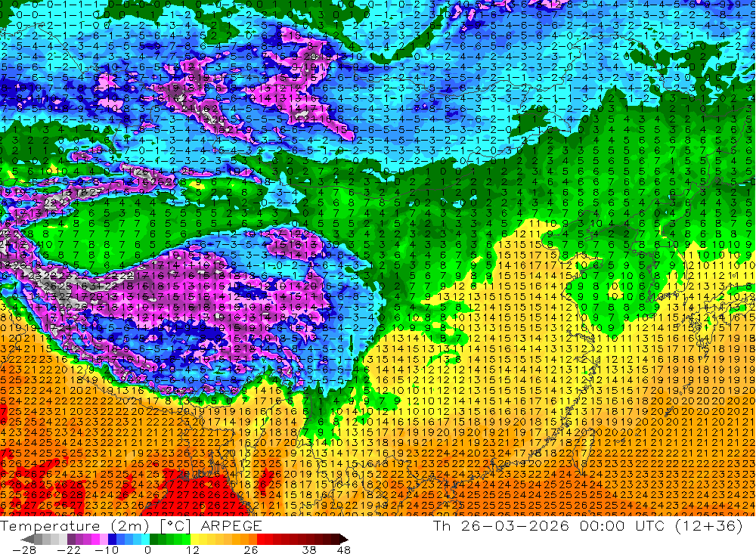The width and height of the screenshot is (756, 554).
Task: Click the 'Th 26-03-2026' date text
Action: pos(501,526)
